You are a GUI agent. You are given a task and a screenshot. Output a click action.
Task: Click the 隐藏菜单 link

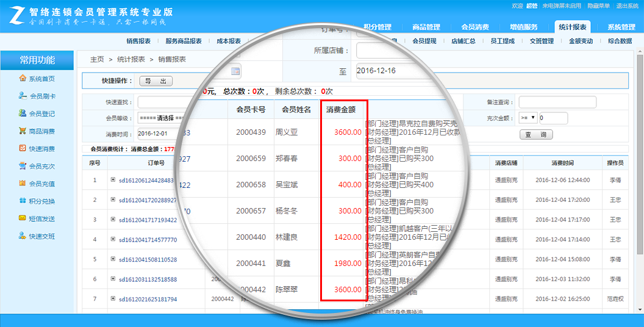[x=598, y=5]
